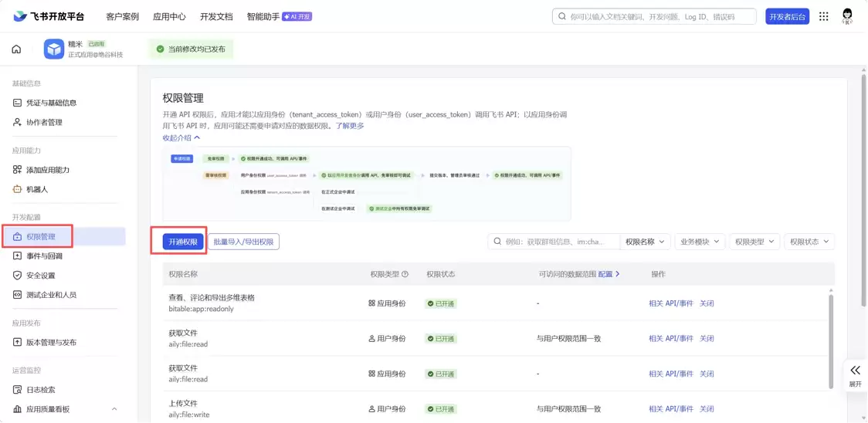This screenshot has width=868, height=423.
Task: Open the user avatar menu
Action: pos(847,17)
